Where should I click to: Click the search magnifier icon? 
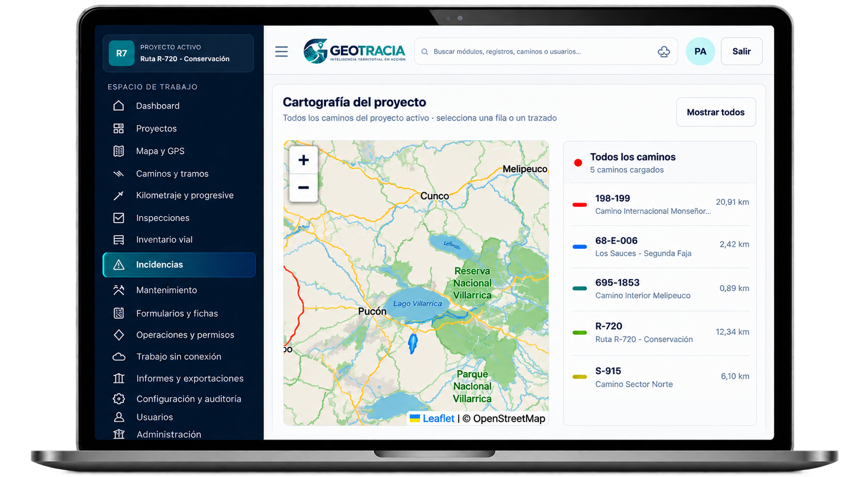(425, 52)
